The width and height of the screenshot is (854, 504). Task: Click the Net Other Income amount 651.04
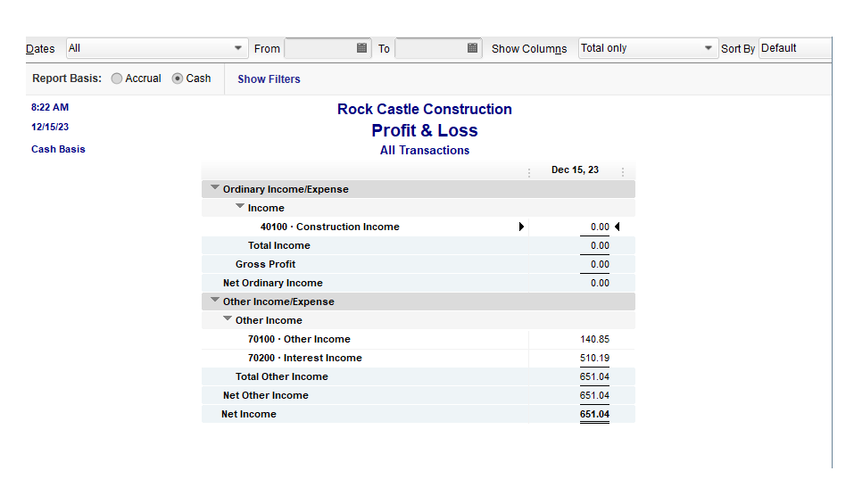(x=594, y=395)
